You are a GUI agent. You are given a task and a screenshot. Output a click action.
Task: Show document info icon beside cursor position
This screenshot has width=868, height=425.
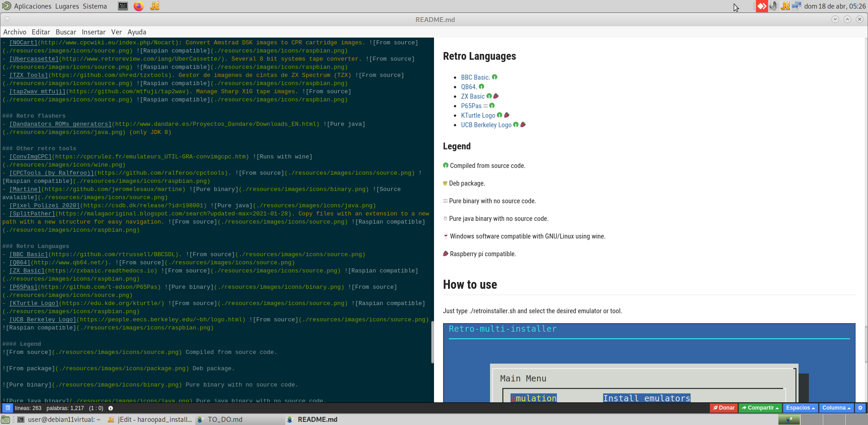(111, 408)
